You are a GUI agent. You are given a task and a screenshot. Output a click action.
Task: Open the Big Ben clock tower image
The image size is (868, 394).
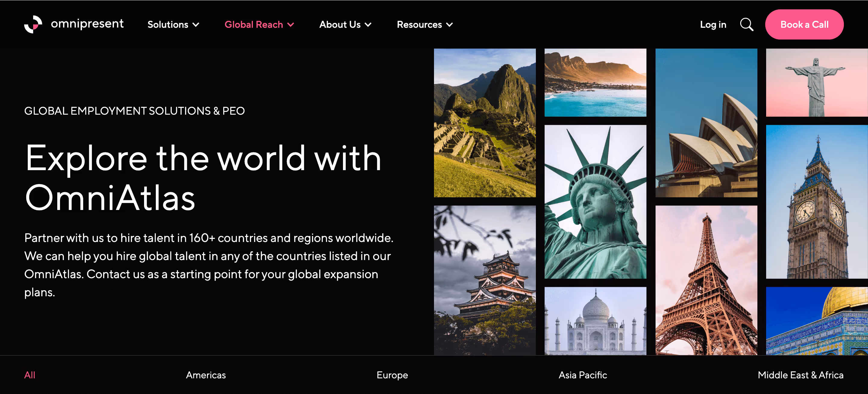pos(816,202)
